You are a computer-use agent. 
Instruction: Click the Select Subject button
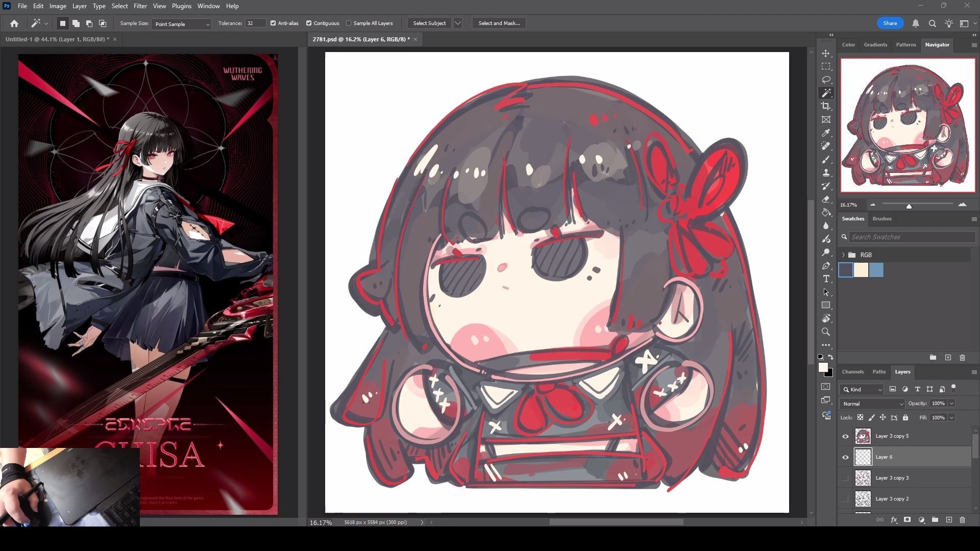pos(429,23)
